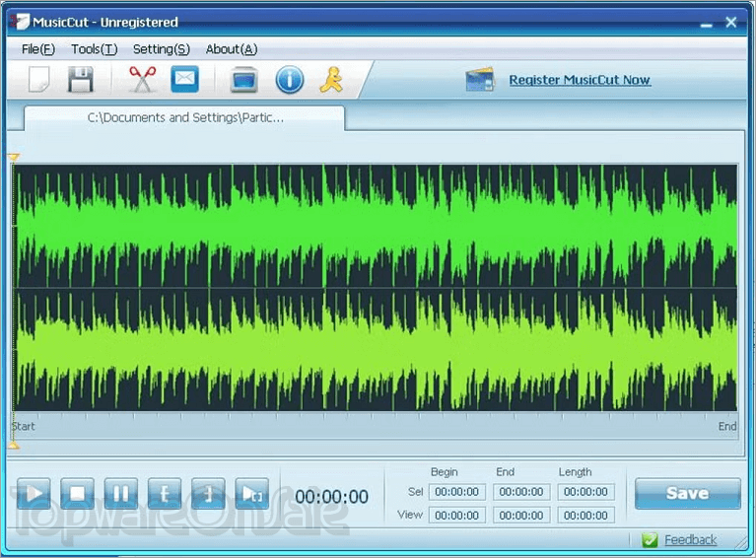Open the Setting(S) menu
Viewport: 756px width, 558px height.
coord(161,49)
